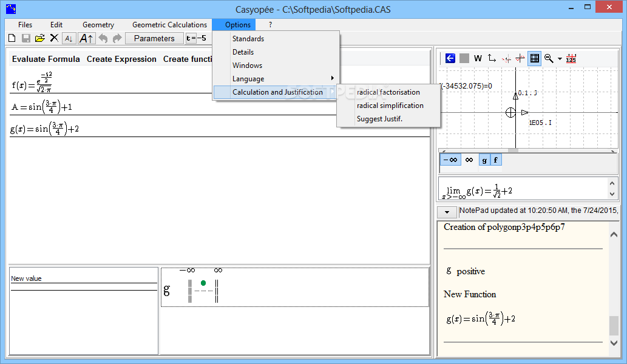
Task: Click the solid red curve crosshair icon
Action: [520, 58]
